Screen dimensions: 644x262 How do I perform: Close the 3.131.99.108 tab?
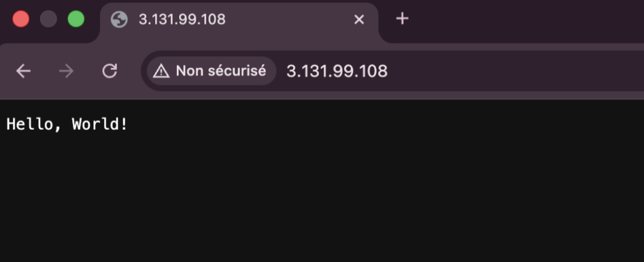[359, 19]
